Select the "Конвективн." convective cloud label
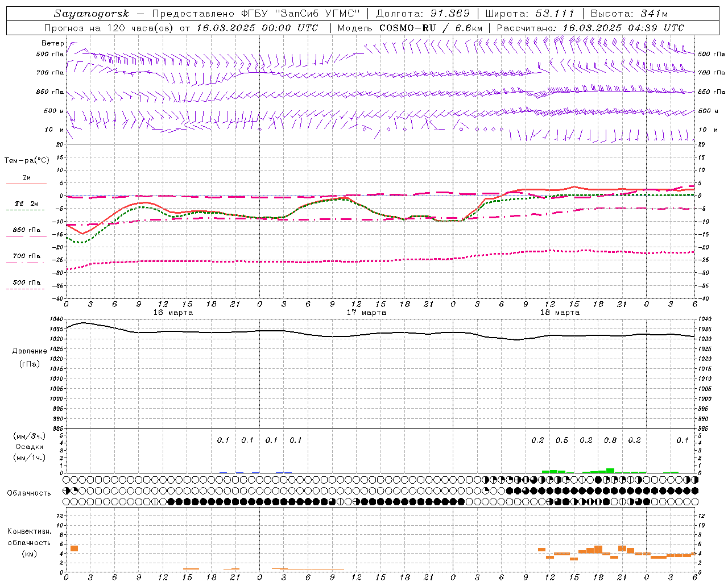 point(30,531)
